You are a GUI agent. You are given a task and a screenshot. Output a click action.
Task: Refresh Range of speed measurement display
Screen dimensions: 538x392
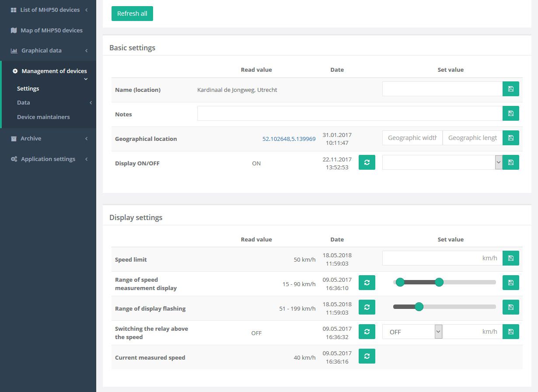point(367,283)
